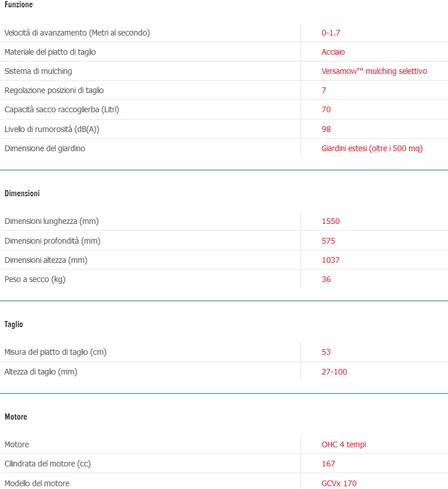The height and width of the screenshot is (489, 448).
Task: Click the Cilindrata del motore value 167
Action: pyautogui.click(x=329, y=464)
